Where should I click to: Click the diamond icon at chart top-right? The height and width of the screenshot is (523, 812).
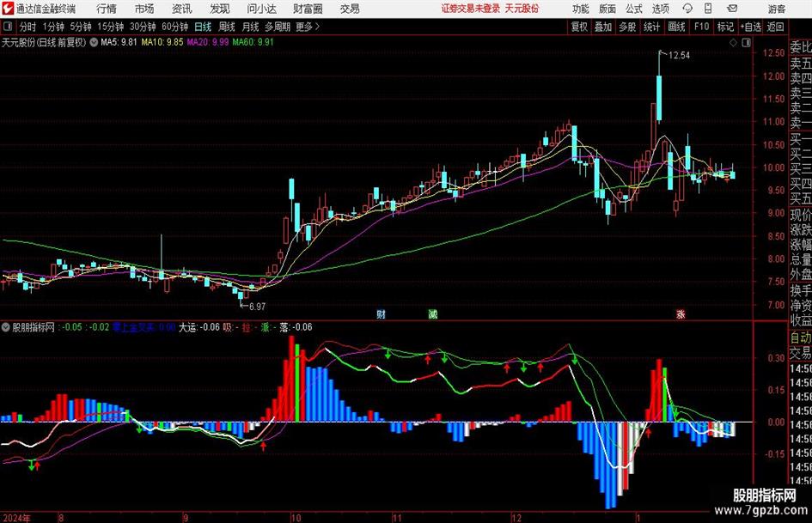click(x=733, y=43)
